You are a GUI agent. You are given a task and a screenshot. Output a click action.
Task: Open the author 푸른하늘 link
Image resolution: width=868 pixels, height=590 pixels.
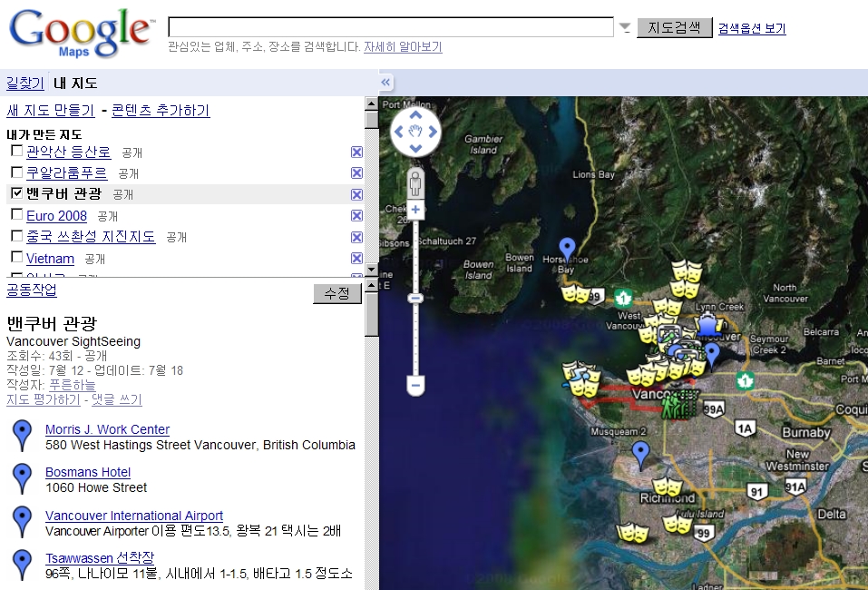[72, 385]
